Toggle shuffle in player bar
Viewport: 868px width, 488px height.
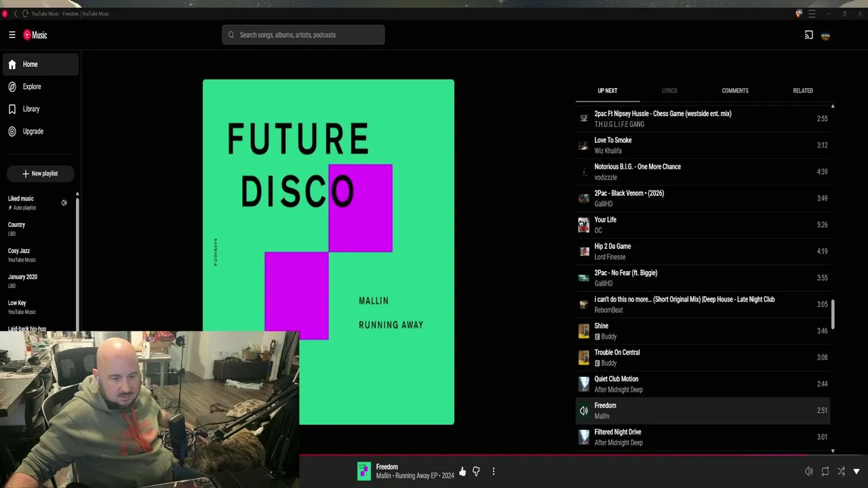click(841, 471)
